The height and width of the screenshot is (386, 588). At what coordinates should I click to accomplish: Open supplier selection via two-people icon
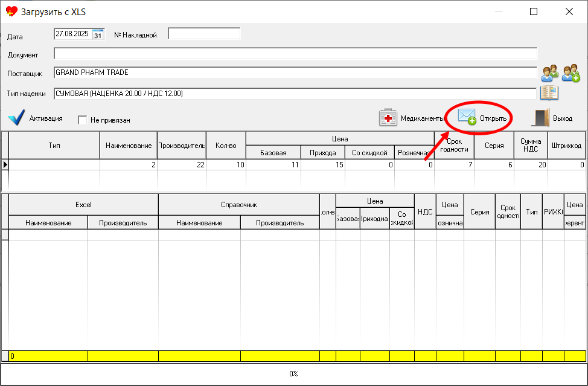coord(550,73)
